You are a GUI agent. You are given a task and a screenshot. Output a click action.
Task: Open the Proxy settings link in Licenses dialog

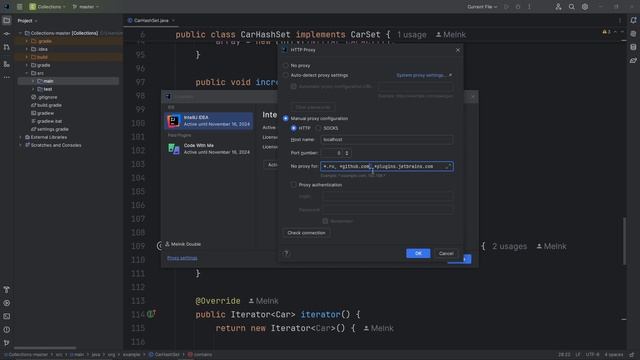coord(182,258)
